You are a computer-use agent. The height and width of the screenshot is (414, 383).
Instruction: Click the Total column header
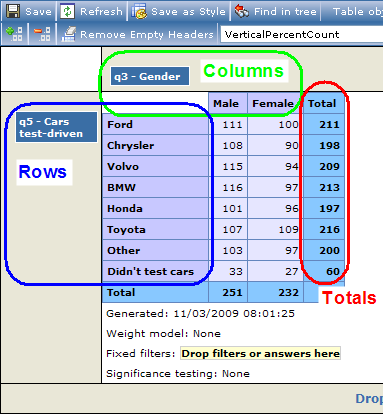(x=324, y=103)
